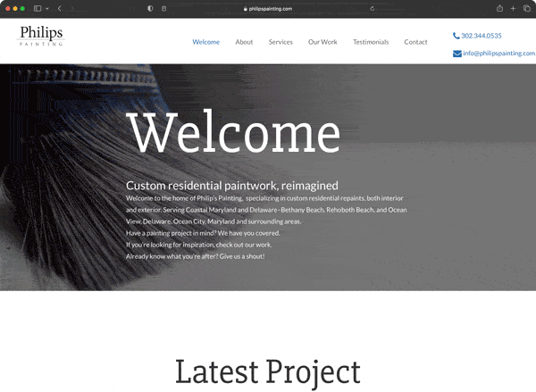Open the Share icon in toolbar

(499, 8)
